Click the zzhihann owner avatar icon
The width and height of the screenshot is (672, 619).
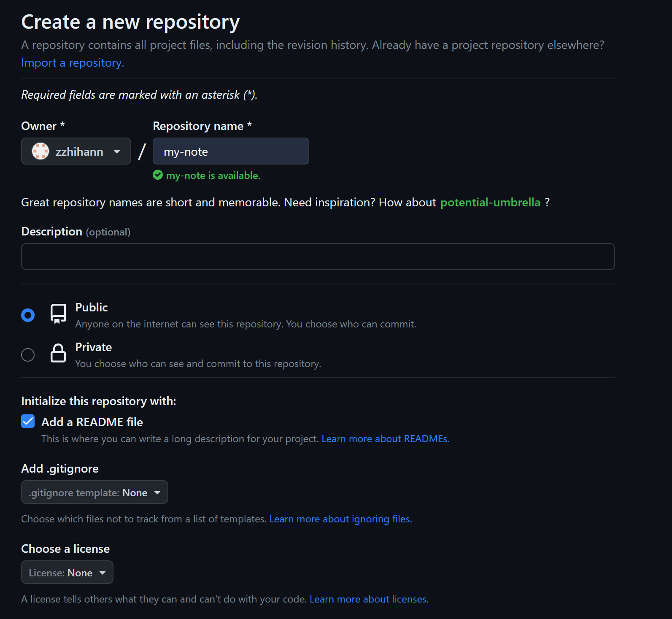tap(40, 151)
